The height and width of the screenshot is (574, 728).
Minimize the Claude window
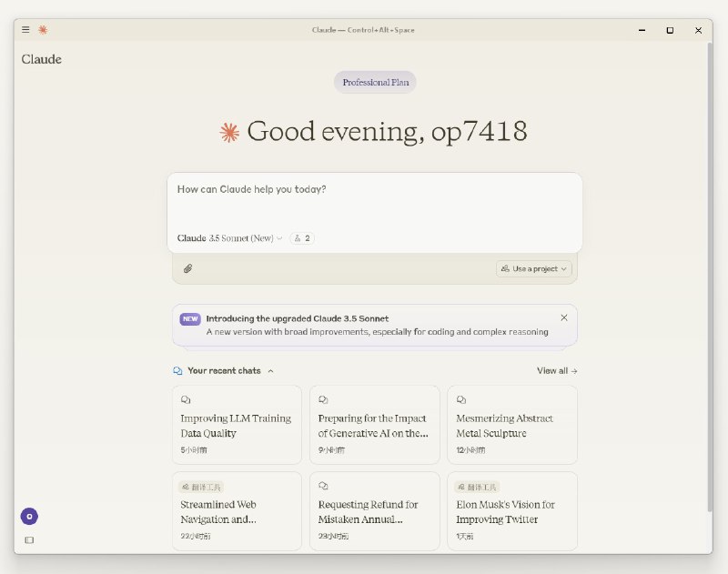coord(642,30)
